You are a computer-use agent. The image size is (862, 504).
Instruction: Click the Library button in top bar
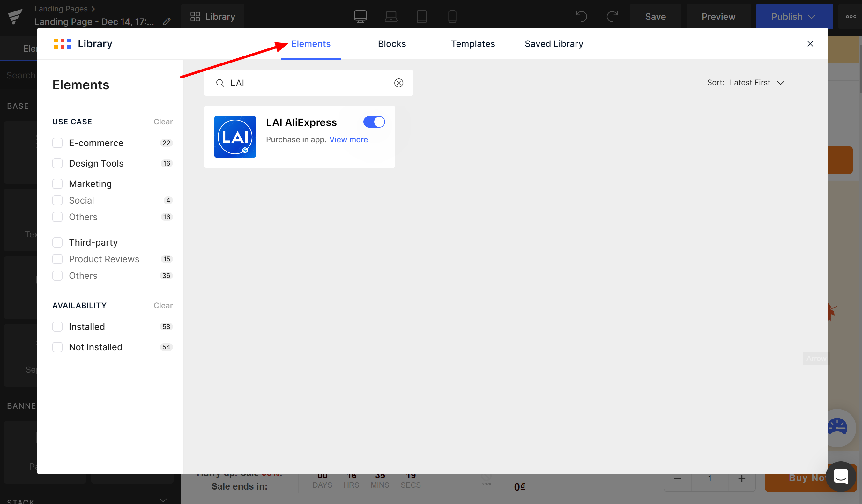213,16
